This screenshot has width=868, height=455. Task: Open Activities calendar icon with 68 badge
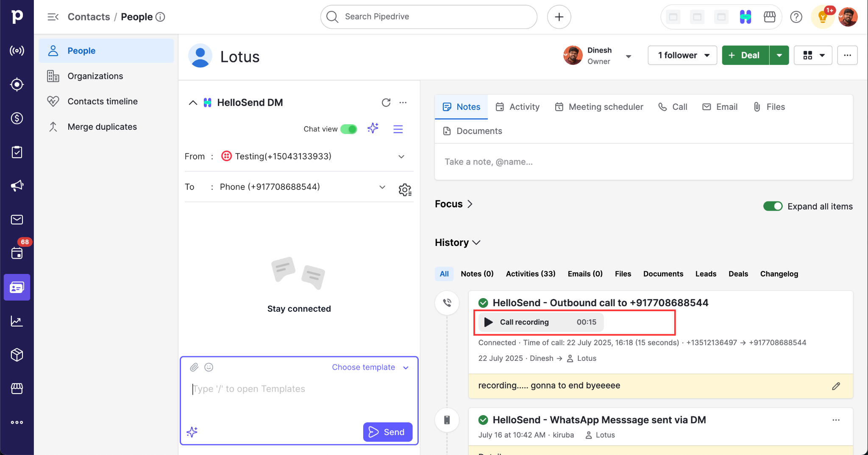tap(17, 253)
